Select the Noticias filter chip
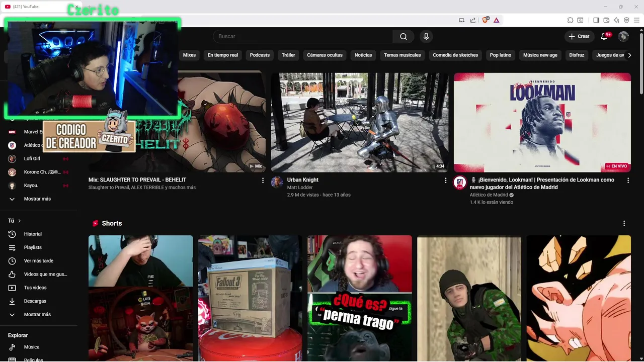 pos(363,55)
